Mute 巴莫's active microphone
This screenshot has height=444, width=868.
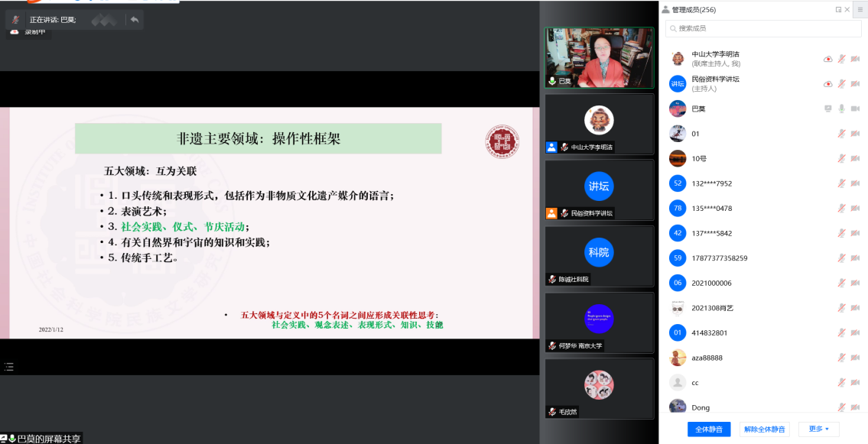point(841,109)
